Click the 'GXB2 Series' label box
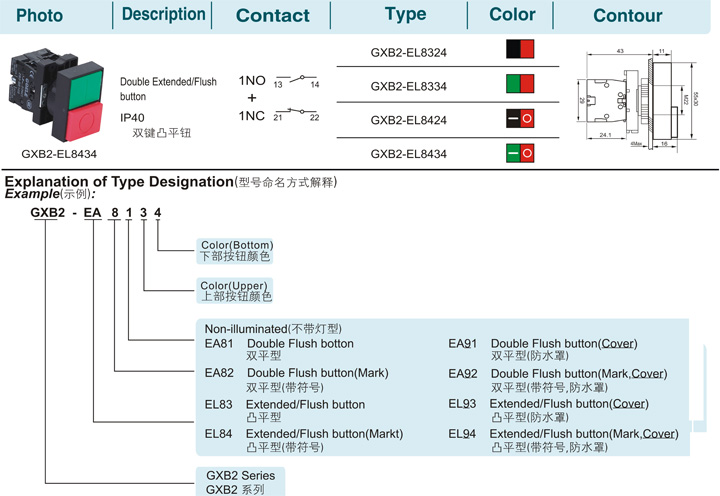Viewport: 720px width, 496px height. tap(241, 482)
